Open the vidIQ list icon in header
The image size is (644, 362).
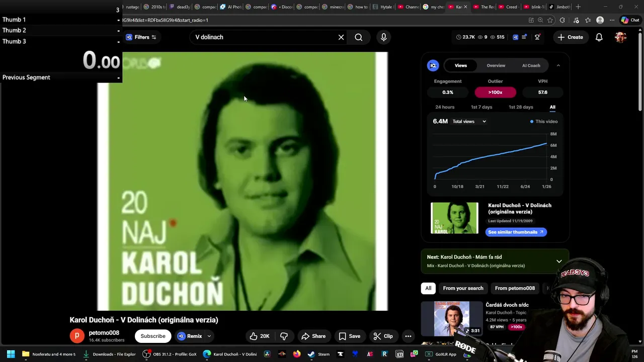524,37
